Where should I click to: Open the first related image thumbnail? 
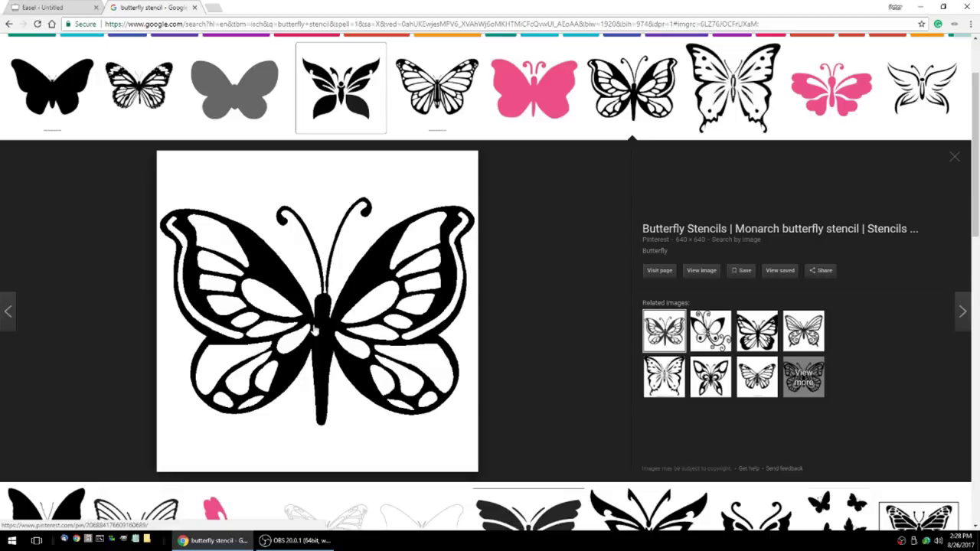[x=664, y=331]
